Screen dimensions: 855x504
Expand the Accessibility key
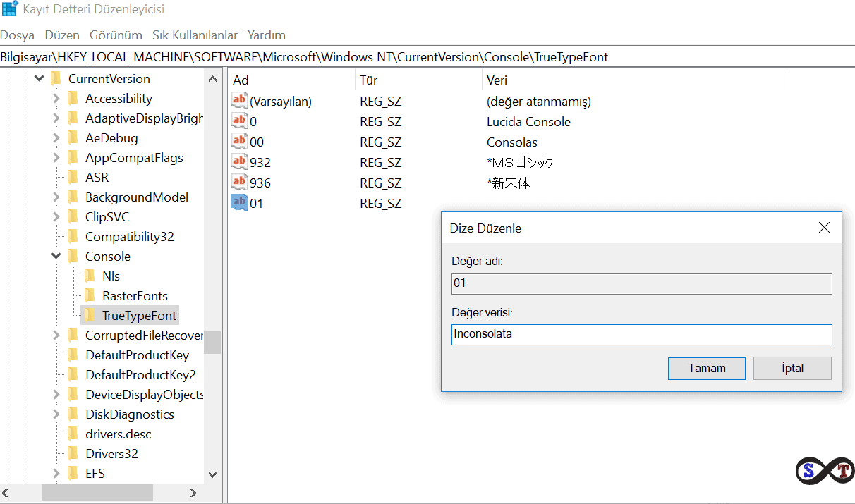[56, 99]
